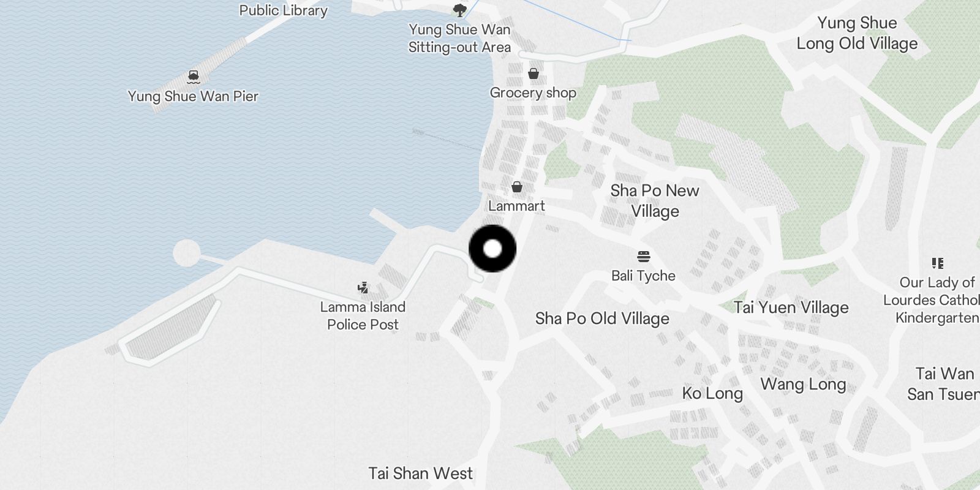Click the Wang Long place label
Viewport: 980px width, 490px height.
(x=803, y=385)
